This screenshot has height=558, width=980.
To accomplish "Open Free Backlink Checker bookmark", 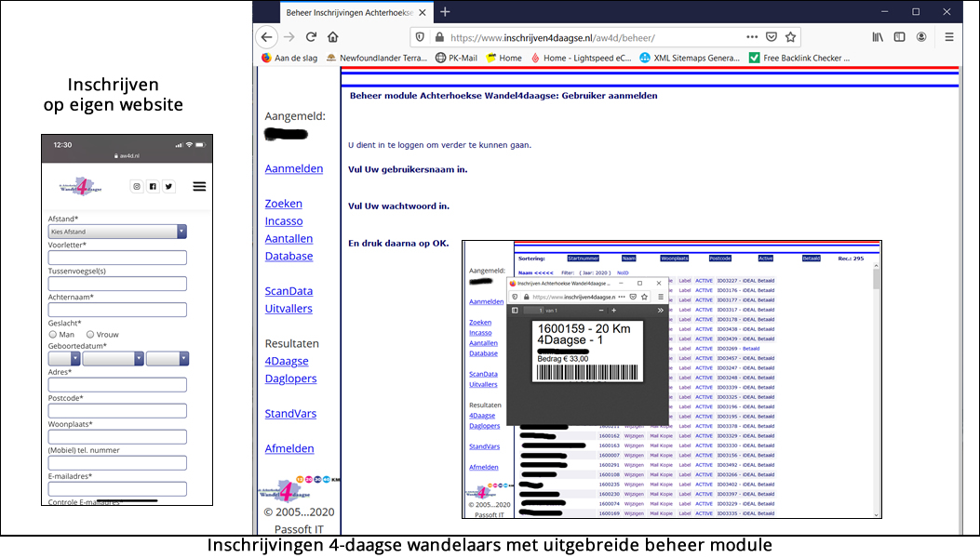I will pyautogui.click(x=799, y=58).
